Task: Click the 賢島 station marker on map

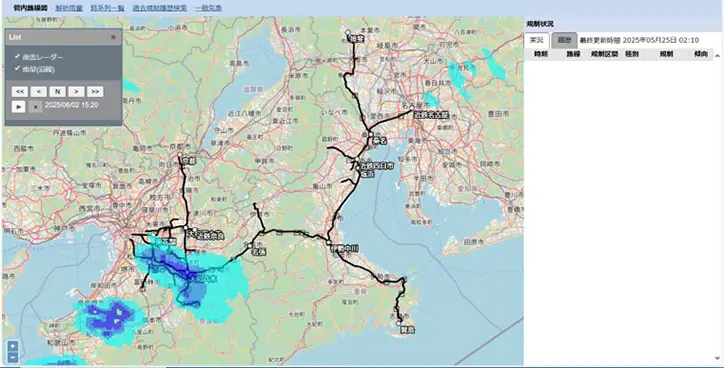Action: (399, 324)
